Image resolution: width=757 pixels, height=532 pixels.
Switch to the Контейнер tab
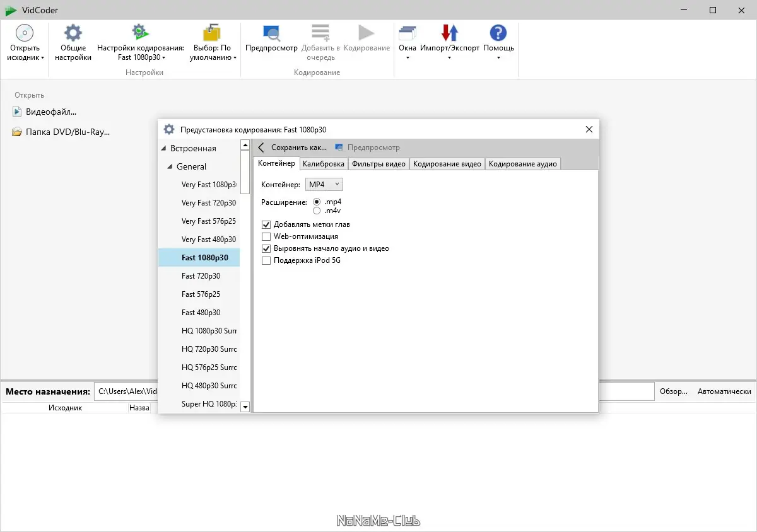(x=276, y=163)
